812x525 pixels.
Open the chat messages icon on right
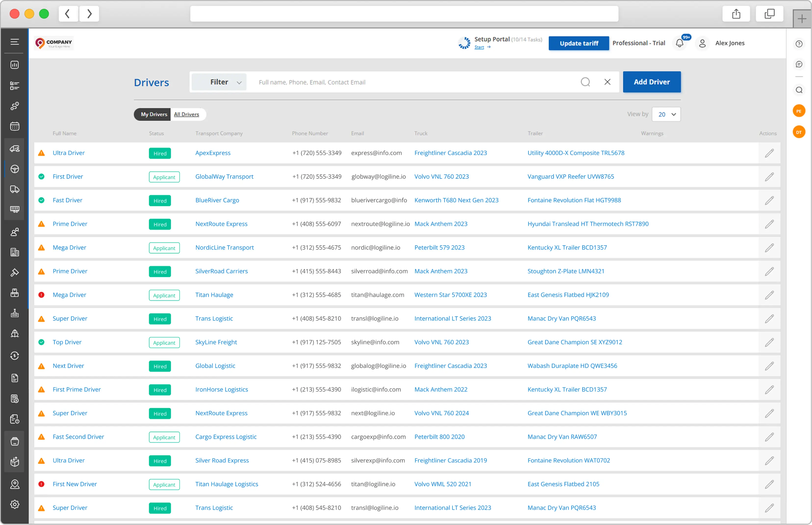799,64
